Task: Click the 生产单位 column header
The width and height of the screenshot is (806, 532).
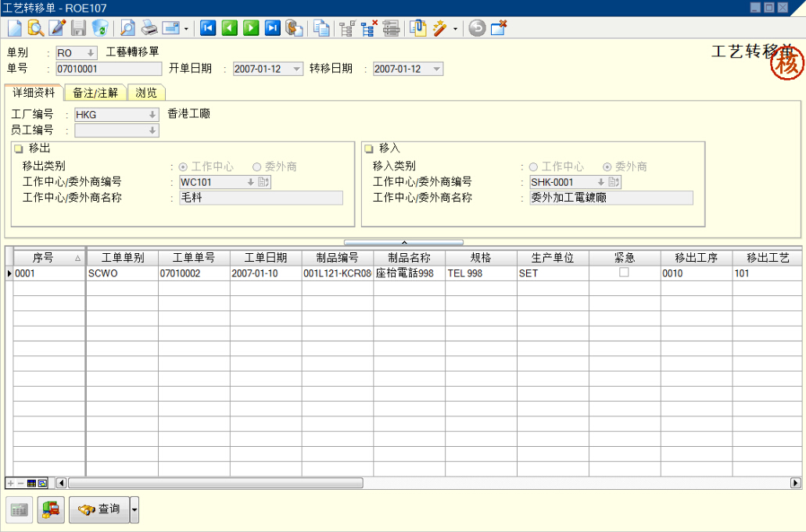Action: 553,258
